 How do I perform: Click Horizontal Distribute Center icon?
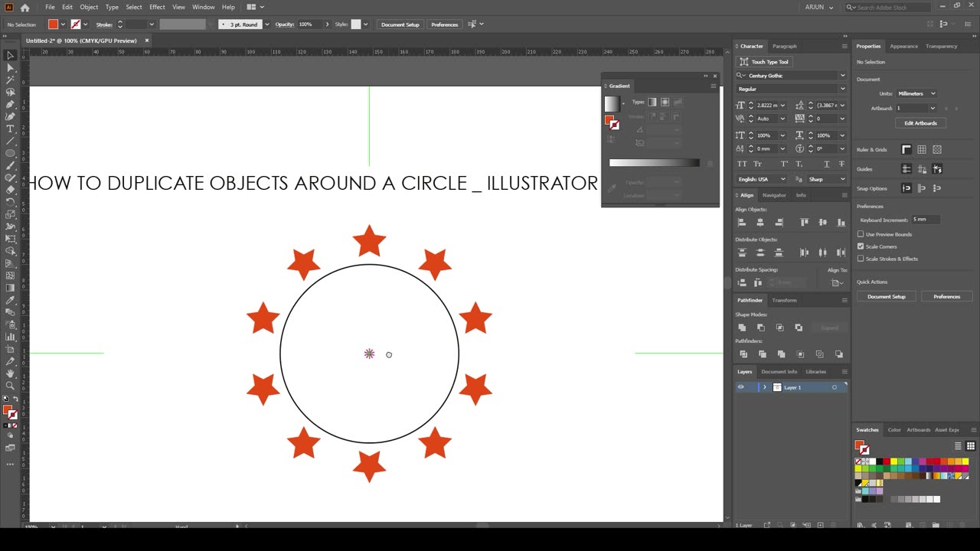pyautogui.click(x=822, y=253)
